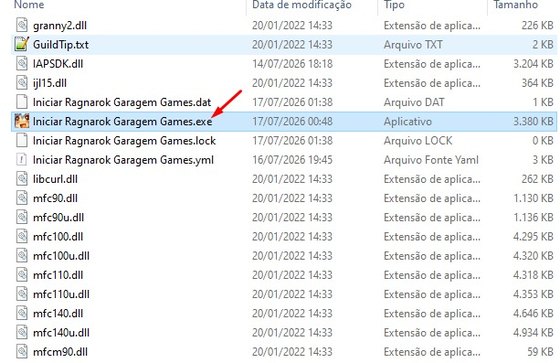
Task: Click the Arquivo Fonte Yaml type cell
Action: 431,160
